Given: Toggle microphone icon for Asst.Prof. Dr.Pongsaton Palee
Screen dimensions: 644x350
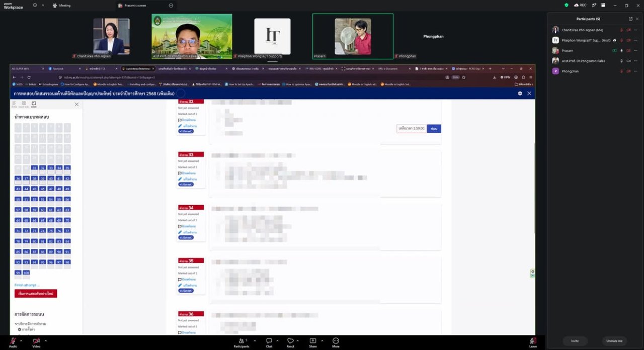Looking at the screenshot, I should [x=621, y=61].
